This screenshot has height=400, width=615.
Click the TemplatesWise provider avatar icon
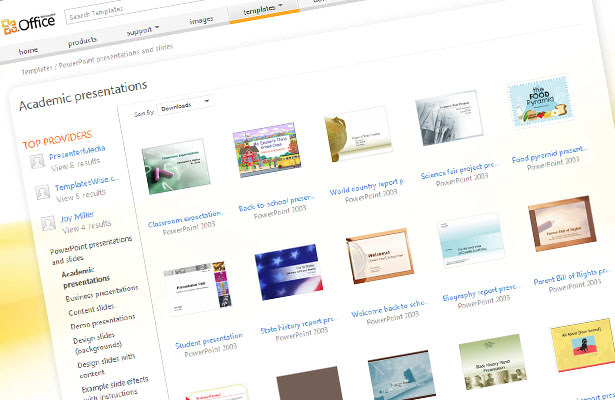point(43,191)
